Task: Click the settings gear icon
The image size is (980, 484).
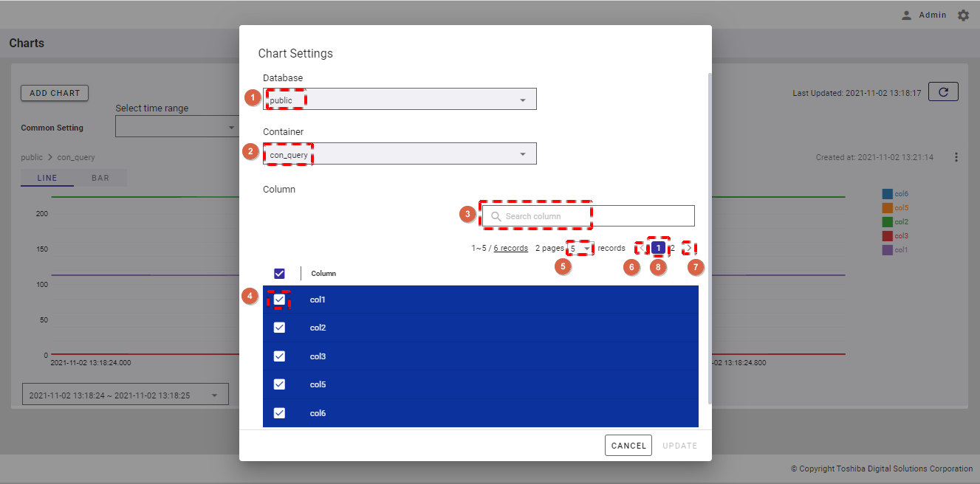Action: point(963,15)
